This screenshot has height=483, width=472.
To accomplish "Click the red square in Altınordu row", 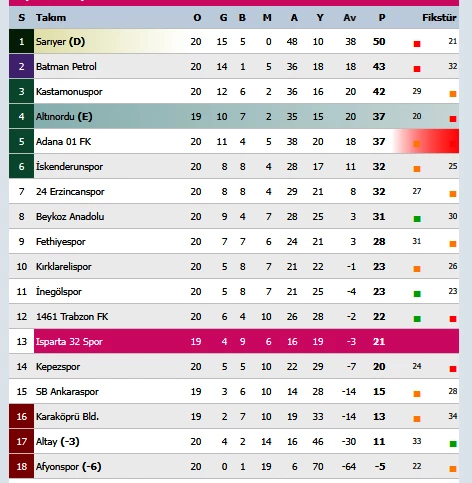I will pyautogui.click(x=453, y=119).
